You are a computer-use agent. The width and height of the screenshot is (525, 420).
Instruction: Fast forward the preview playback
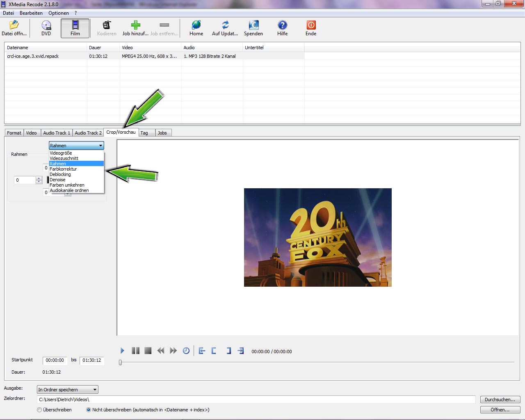click(173, 351)
